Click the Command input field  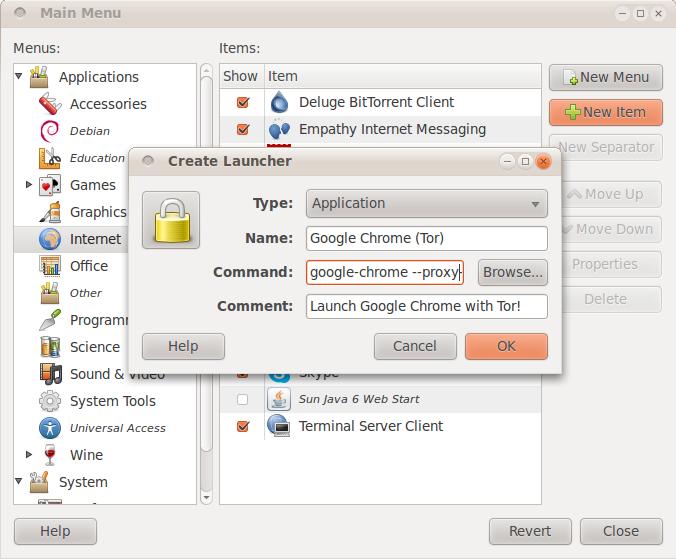point(385,272)
